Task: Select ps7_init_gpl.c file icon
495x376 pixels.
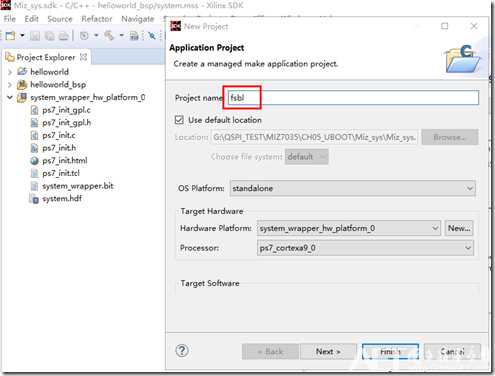Action: point(34,110)
